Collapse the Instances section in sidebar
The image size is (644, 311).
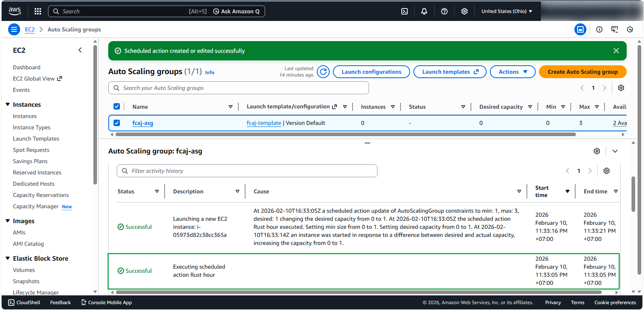click(x=8, y=104)
